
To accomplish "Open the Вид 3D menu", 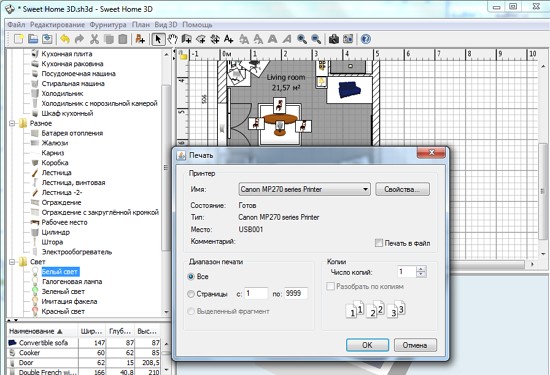I will 166,25.
